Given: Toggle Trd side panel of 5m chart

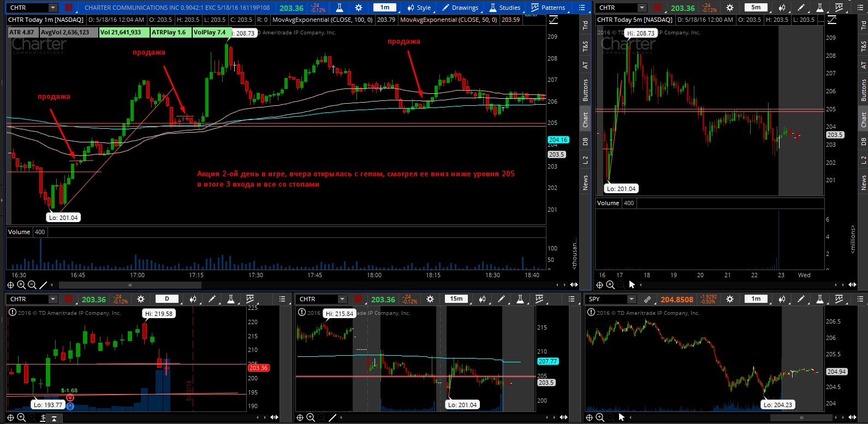Looking at the screenshot, I should (863, 25).
